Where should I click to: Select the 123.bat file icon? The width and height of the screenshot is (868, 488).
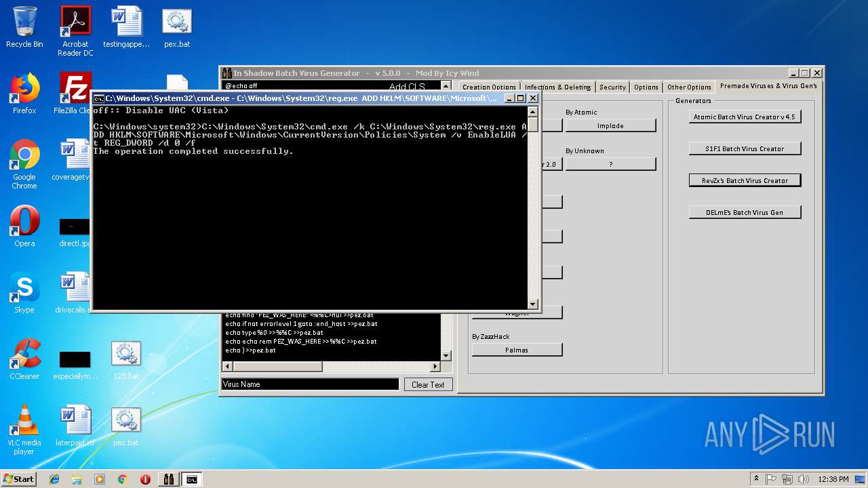pos(125,359)
